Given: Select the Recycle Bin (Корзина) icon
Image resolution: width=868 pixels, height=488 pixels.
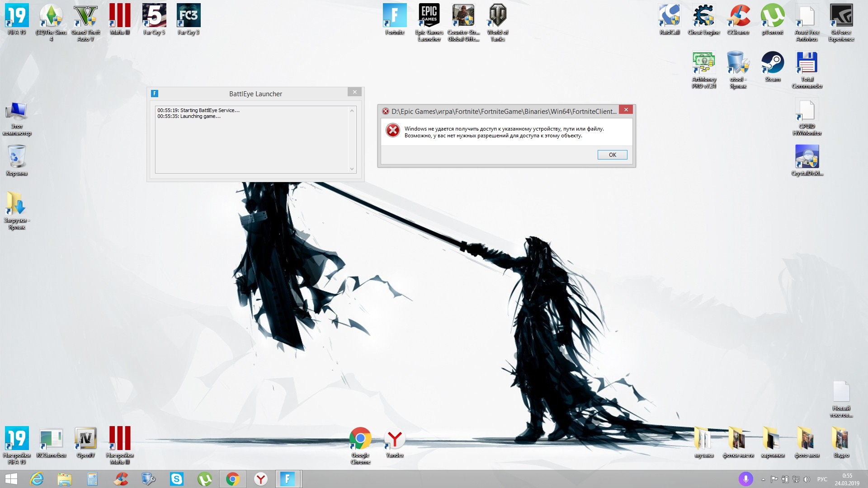Looking at the screenshot, I should tap(17, 160).
